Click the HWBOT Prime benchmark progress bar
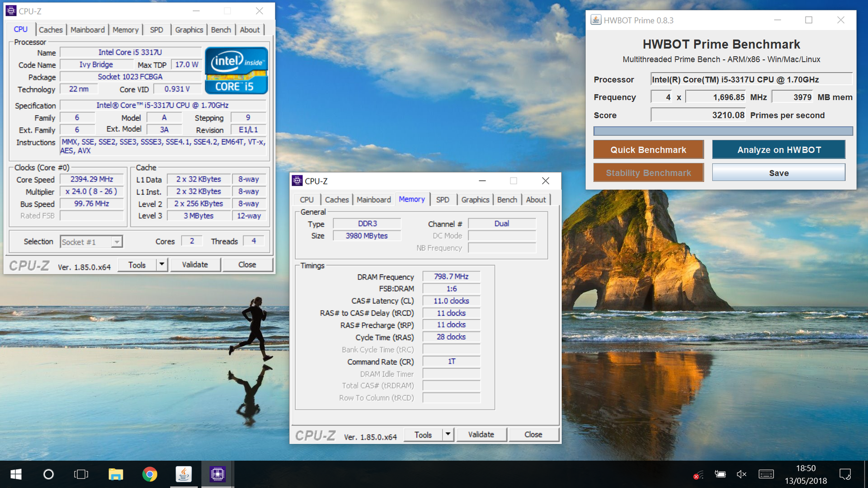 (723, 131)
